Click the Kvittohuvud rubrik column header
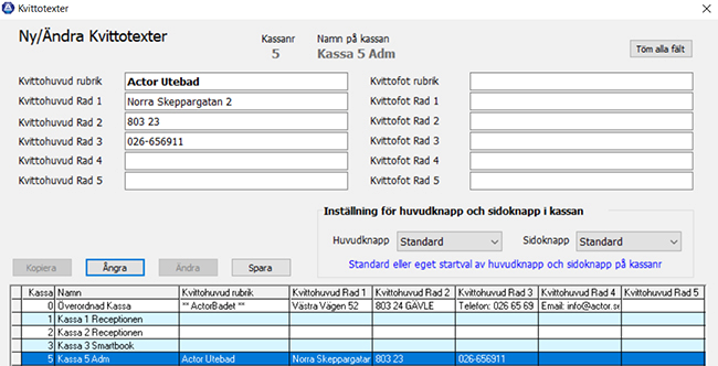This screenshot has height=366, width=718. [x=234, y=293]
